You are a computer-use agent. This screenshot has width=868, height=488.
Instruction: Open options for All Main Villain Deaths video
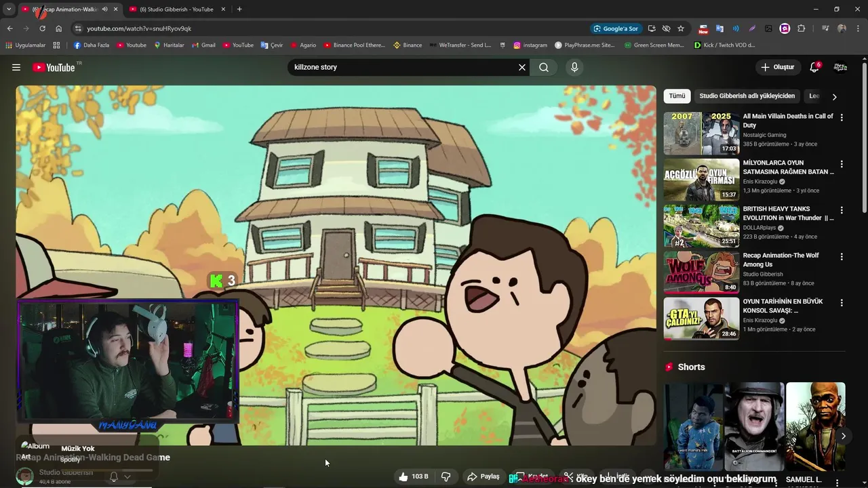[x=842, y=117]
